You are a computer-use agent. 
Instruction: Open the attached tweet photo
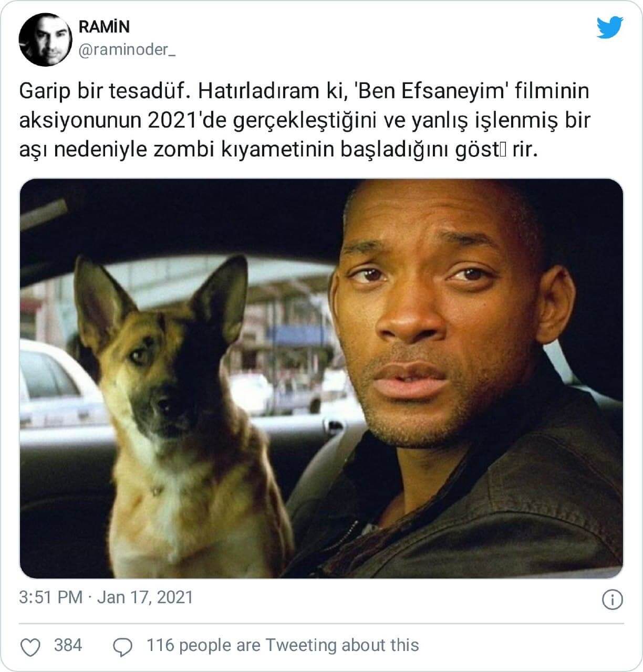321,379
